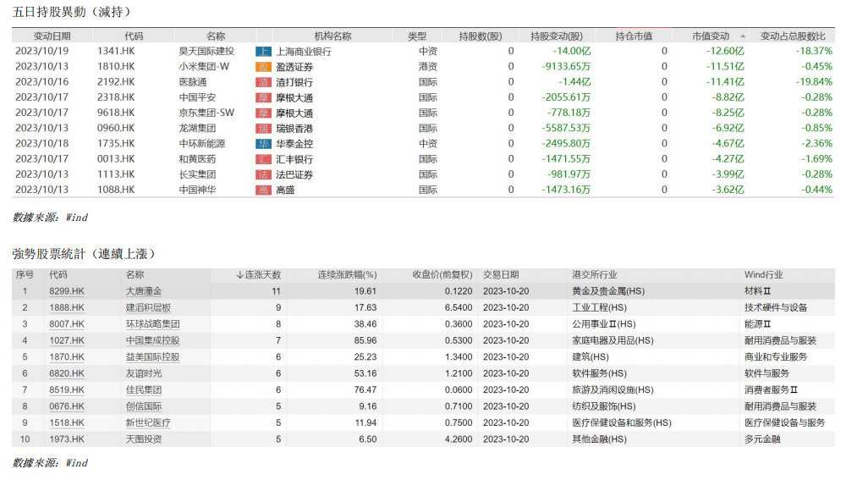Sort by 连续涨幅(%) column header
868x480 pixels.
point(347,274)
